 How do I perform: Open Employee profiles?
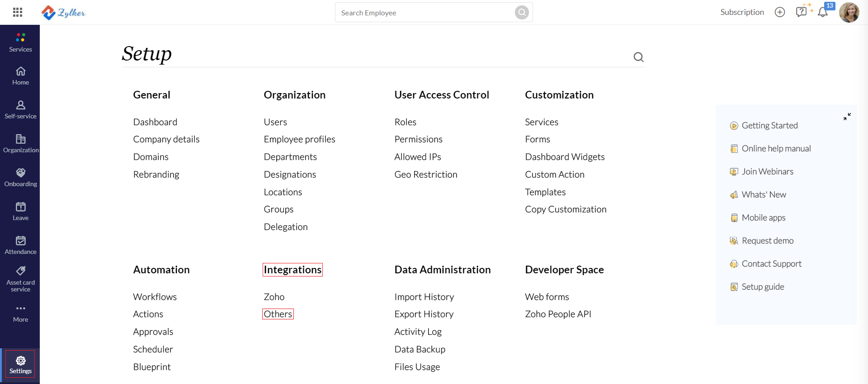[299, 140]
